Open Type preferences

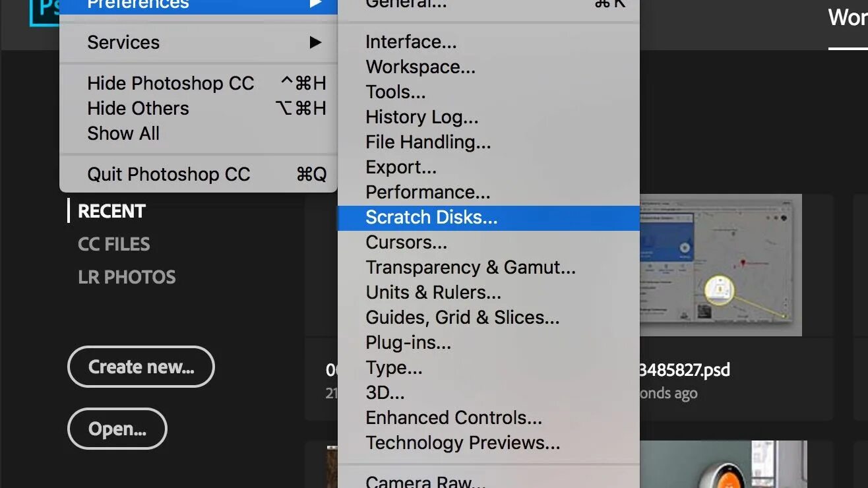489,368
